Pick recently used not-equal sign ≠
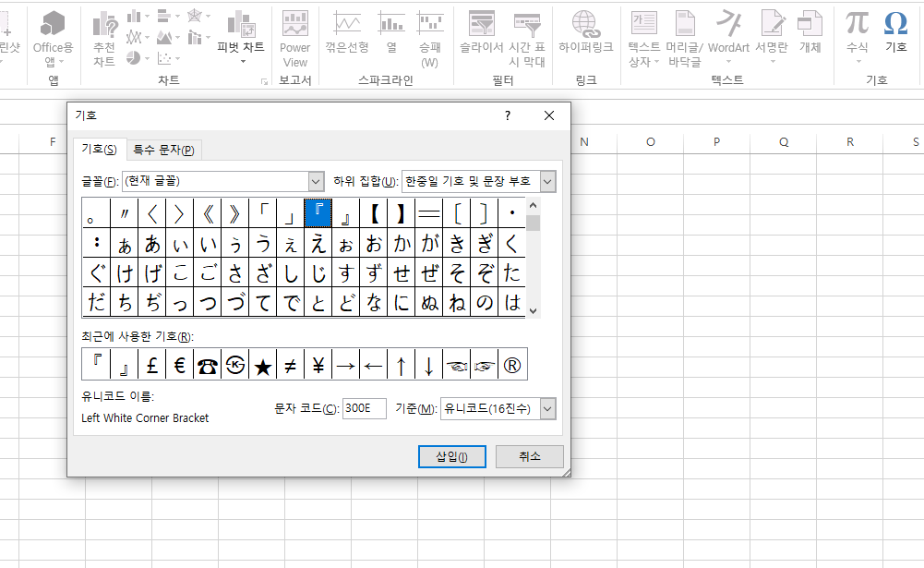Viewport: 924px width, 568px height. (290, 365)
